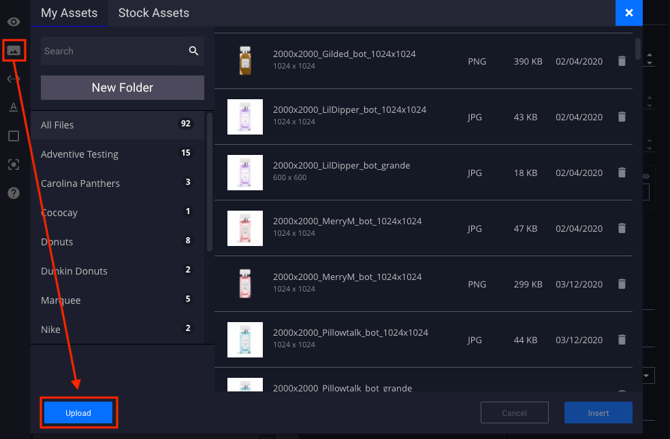Click the search magnifier icon
Screen dimensions: 670x439
pyautogui.click(x=193, y=51)
